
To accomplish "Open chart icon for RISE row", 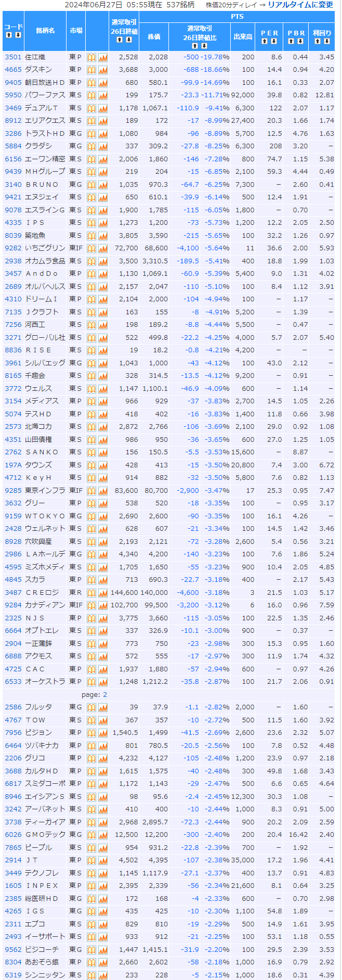I will pos(103,350).
